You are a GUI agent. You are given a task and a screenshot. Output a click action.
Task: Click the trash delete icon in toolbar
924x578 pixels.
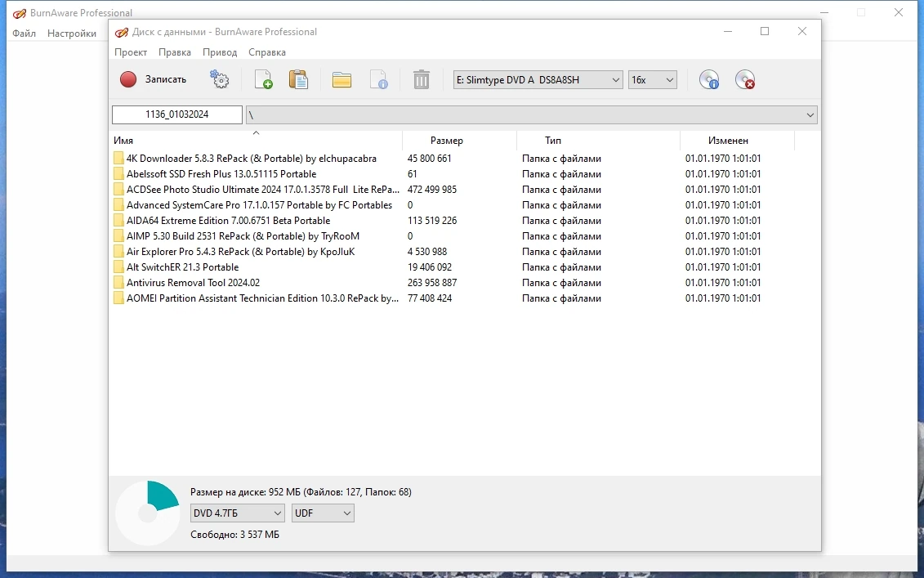click(x=422, y=79)
